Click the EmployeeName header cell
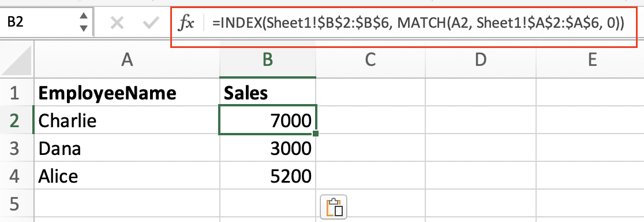 [127, 92]
